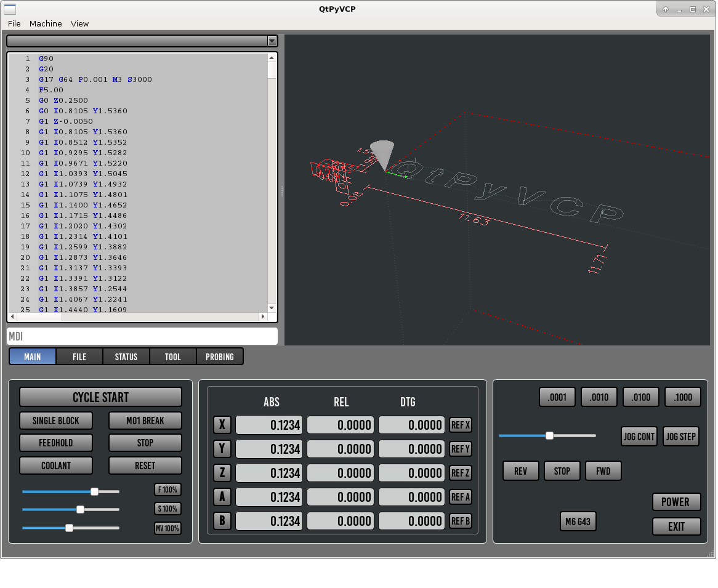Click the feed override slider next to F 100%
Image resolution: width=718 pixels, height=588 pixels.
(x=71, y=492)
